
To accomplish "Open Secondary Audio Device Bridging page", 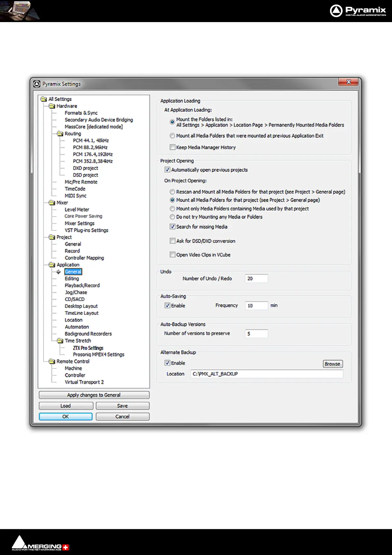I will coord(99,120).
